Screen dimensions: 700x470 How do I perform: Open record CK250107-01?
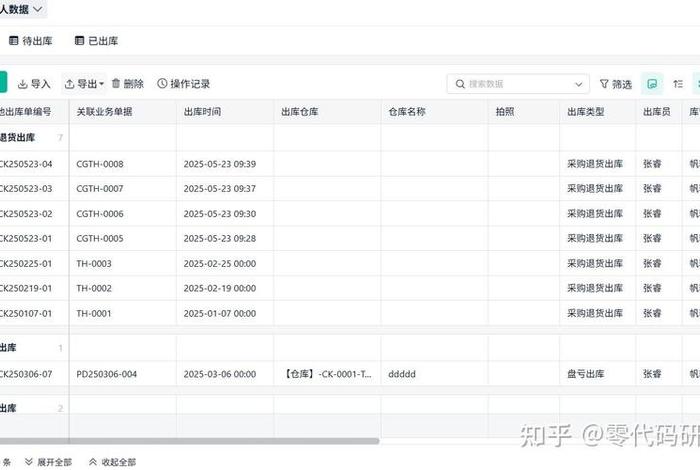26,313
